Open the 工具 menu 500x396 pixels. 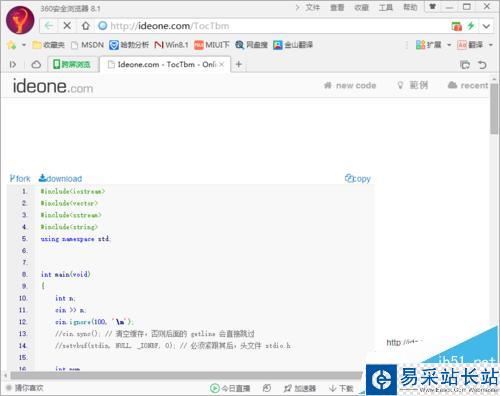point(386,7)
